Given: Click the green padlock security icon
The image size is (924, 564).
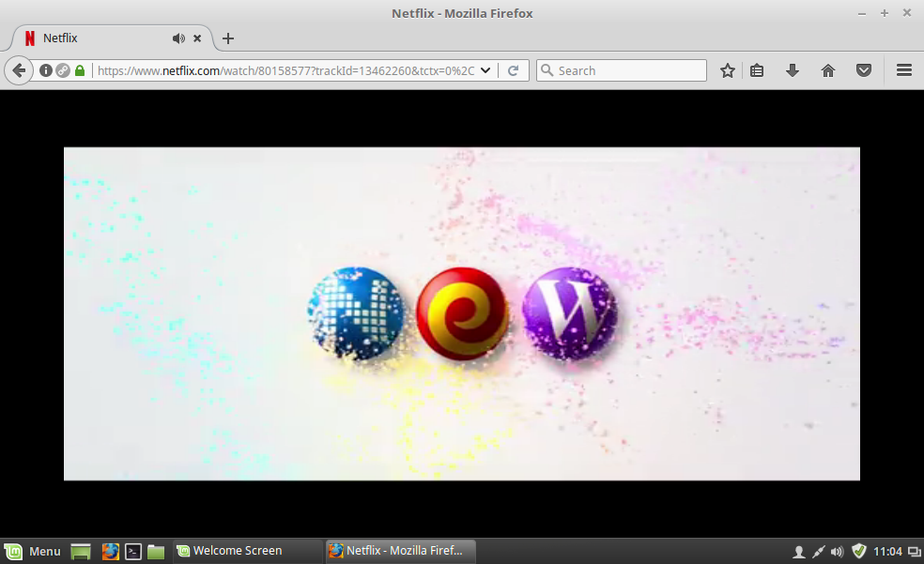Looking at the screenshot, I should pos(80,70).
